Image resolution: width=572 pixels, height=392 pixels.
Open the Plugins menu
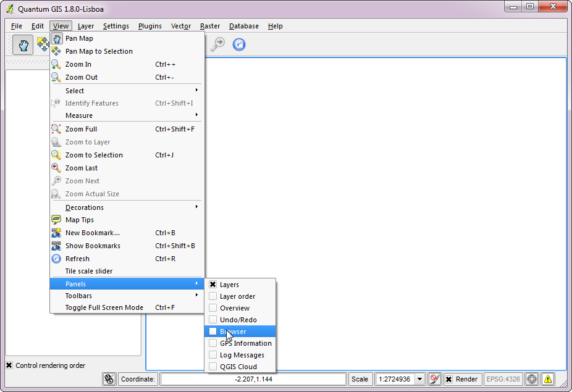(150, 26)
